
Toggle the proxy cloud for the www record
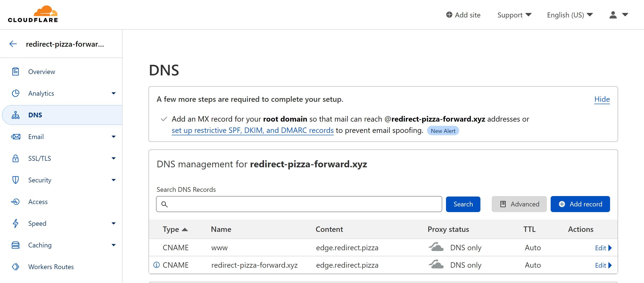tap(436, 247)
